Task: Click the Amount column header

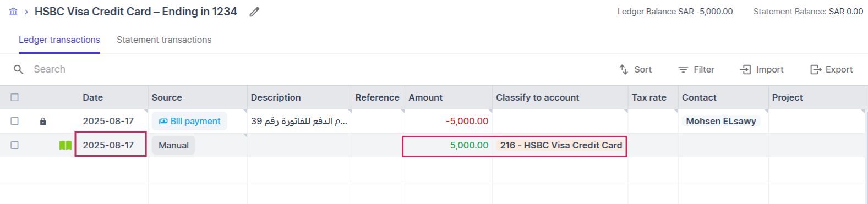Action: click(425, 97)
